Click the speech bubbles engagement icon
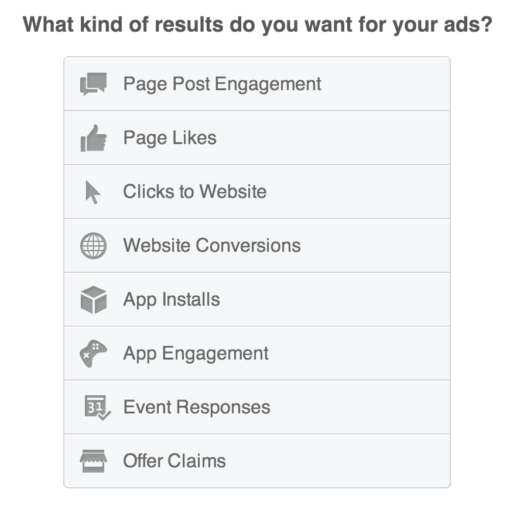527x520 pixels. pyautogui.click(x=93, y=84)
